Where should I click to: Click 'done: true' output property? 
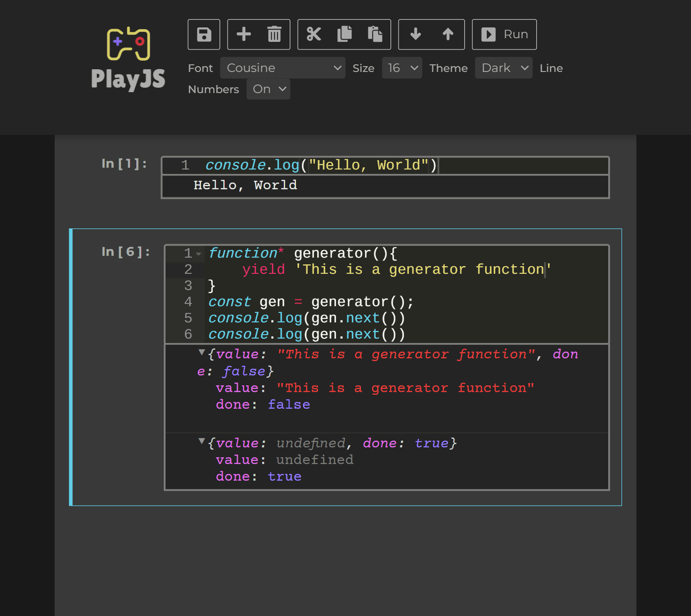click(258, 477)
